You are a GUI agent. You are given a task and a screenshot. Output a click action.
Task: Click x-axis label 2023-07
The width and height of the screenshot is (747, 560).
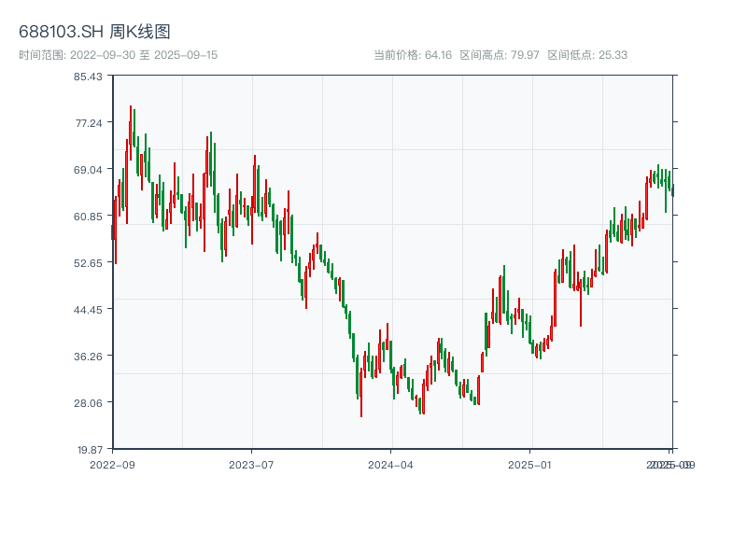pyautogui.click(x=251, y=465)
